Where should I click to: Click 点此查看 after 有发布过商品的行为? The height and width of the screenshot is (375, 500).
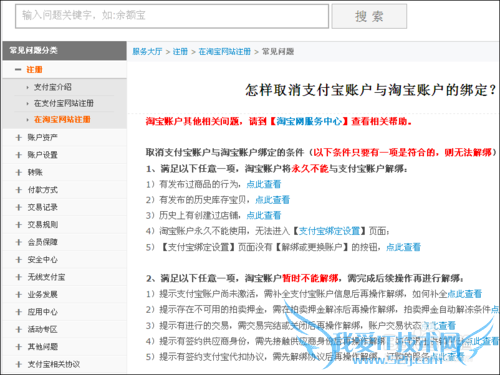(x=264, y=184)
